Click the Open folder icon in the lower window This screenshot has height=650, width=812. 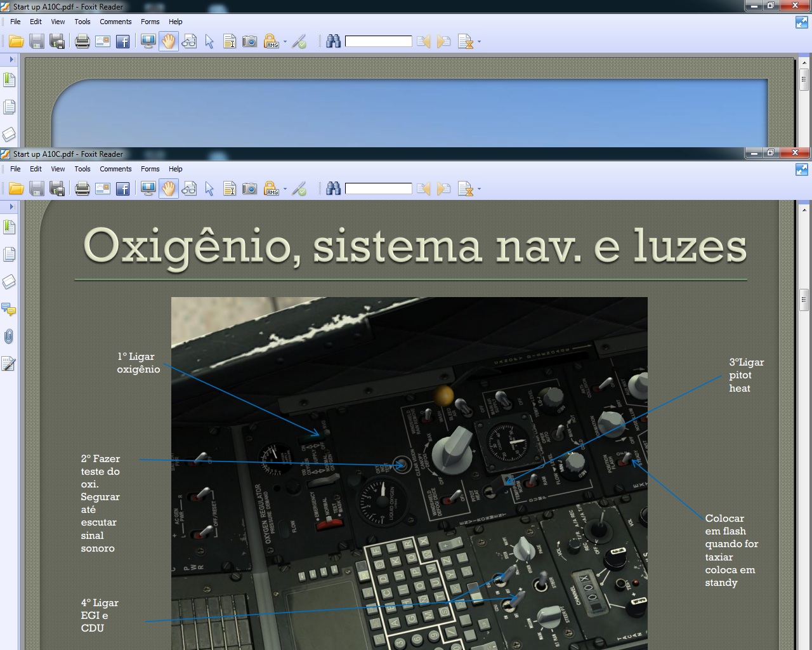(x=16, y=189)
